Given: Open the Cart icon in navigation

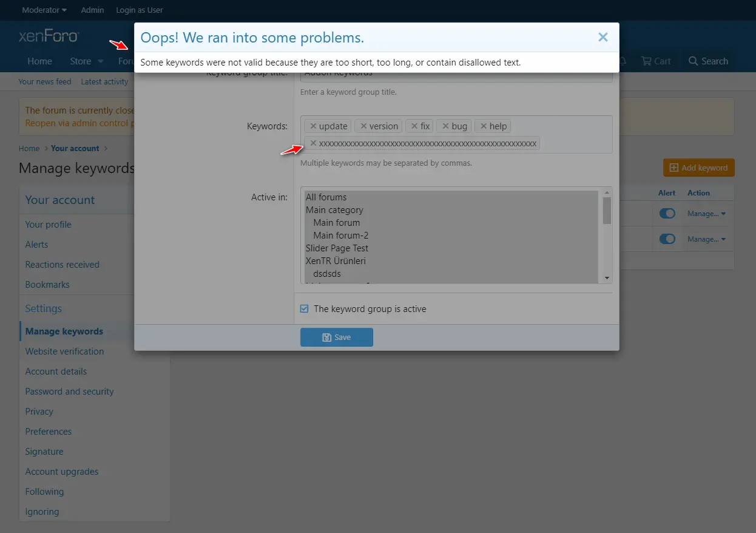Looking at the screenshot, I should (x=656, y=61).
